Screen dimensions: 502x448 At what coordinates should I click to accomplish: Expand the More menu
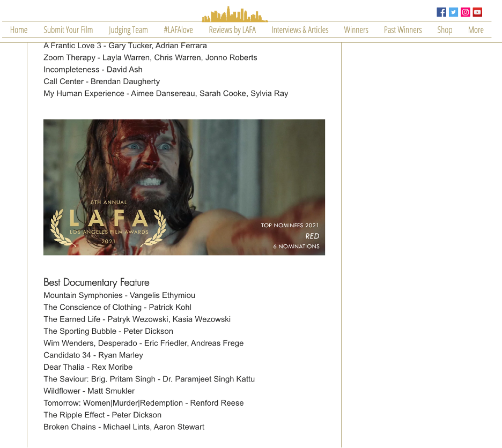[x=476, y=30]
